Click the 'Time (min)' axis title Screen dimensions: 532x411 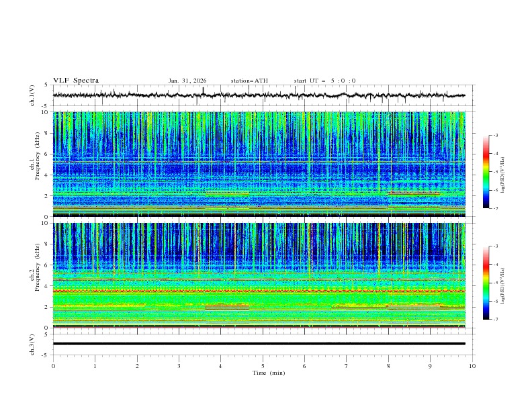pyautogui.click(x=269, y=373)
